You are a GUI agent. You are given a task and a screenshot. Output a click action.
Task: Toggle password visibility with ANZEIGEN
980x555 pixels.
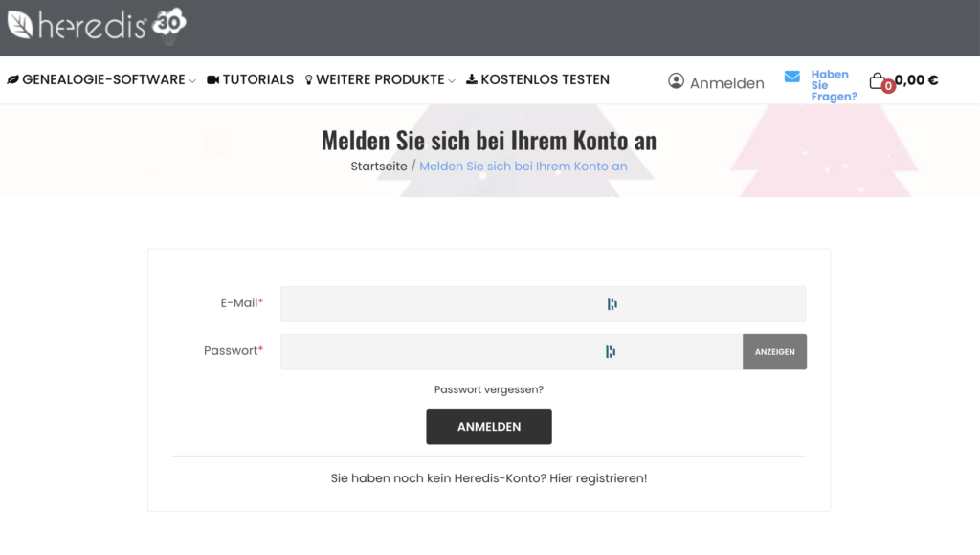coord(774,351)
